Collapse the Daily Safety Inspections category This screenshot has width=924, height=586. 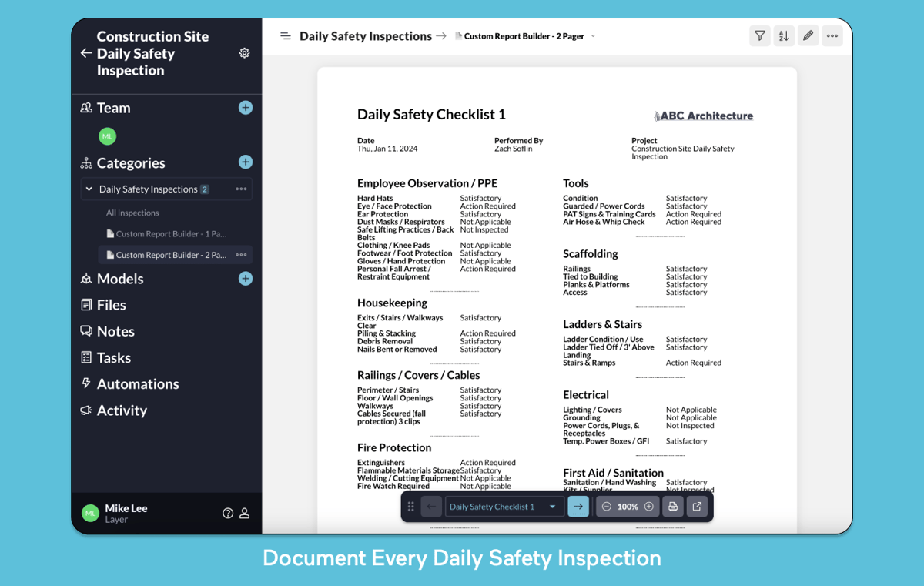[89, 189]
